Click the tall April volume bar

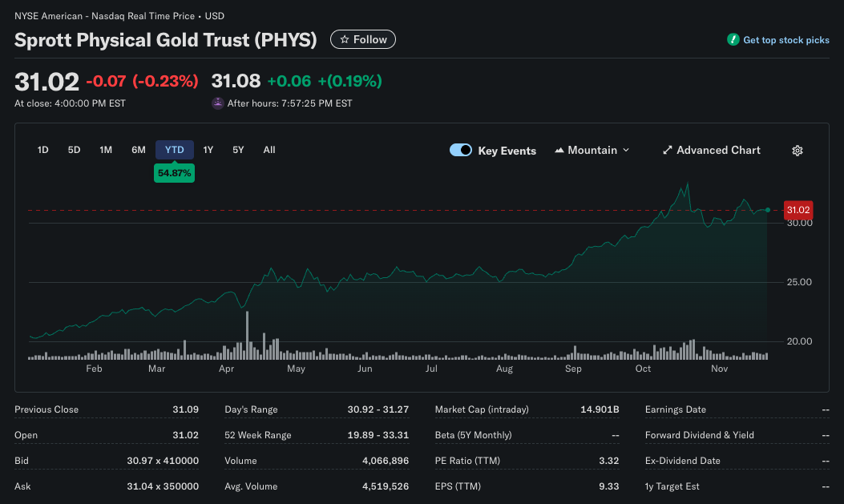(x=247, y=335)
